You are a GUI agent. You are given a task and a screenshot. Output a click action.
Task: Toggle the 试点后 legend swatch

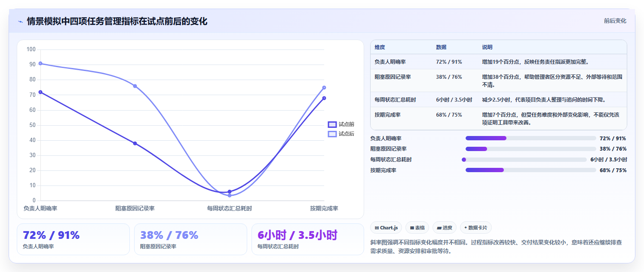tap(332, 134)
